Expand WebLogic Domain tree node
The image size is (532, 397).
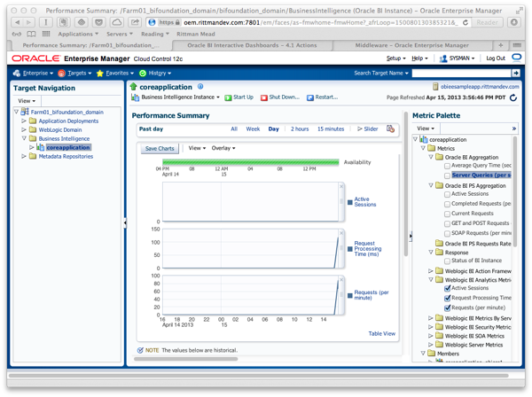click(24, 129)
